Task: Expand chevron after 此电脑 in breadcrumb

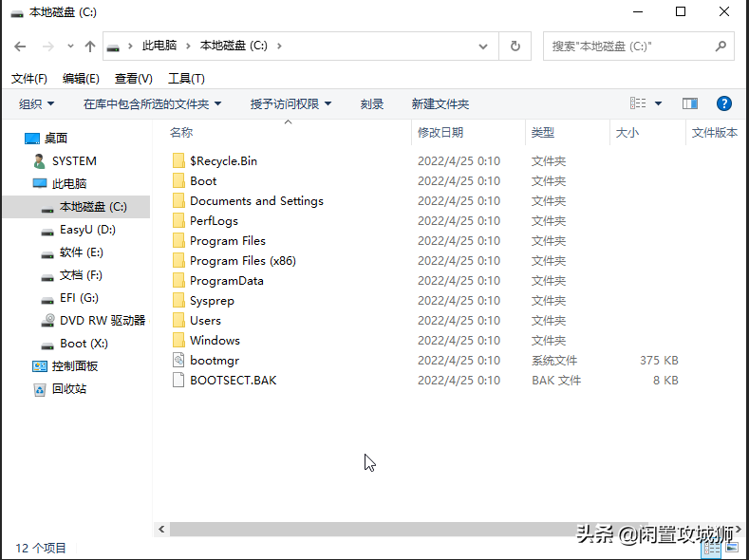Action: pyautogui.click(x=188, y=47)
